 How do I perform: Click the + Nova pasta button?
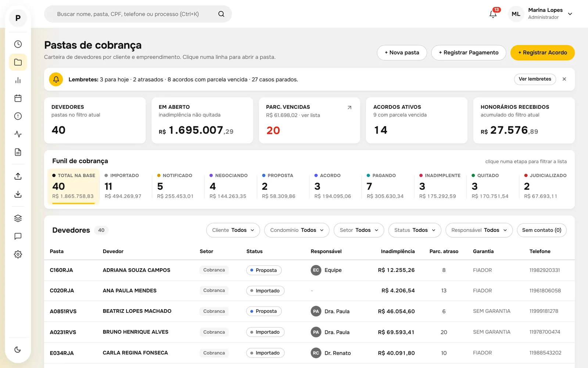pos(402,53)
